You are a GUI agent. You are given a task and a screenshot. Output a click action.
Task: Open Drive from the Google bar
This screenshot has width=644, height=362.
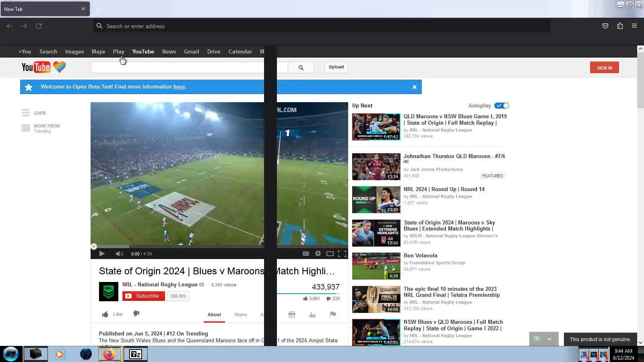(x=214, y=51)
